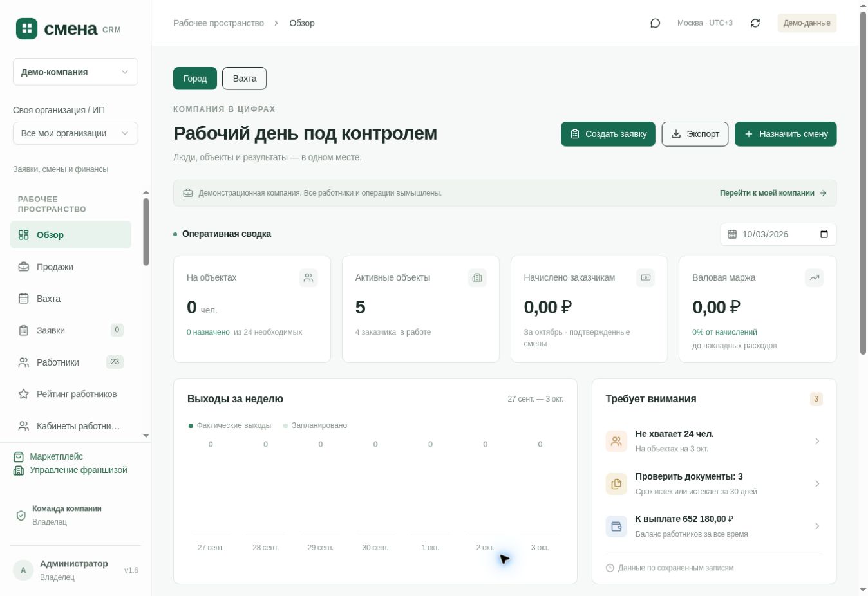Click the date input showing 10/03/2026

(x=778, y=234)
